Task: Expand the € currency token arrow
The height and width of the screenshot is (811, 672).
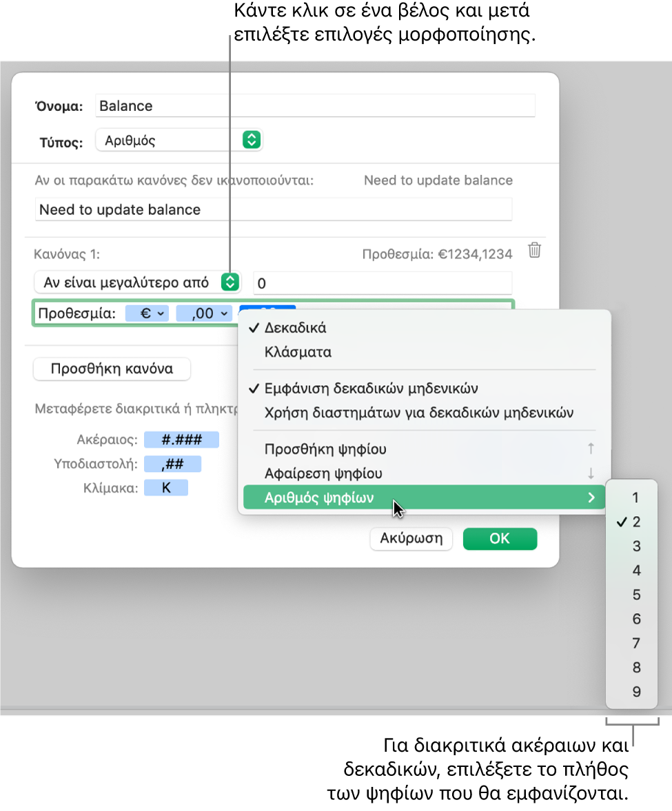Action: pyautogui.click(x=161, y=314)
